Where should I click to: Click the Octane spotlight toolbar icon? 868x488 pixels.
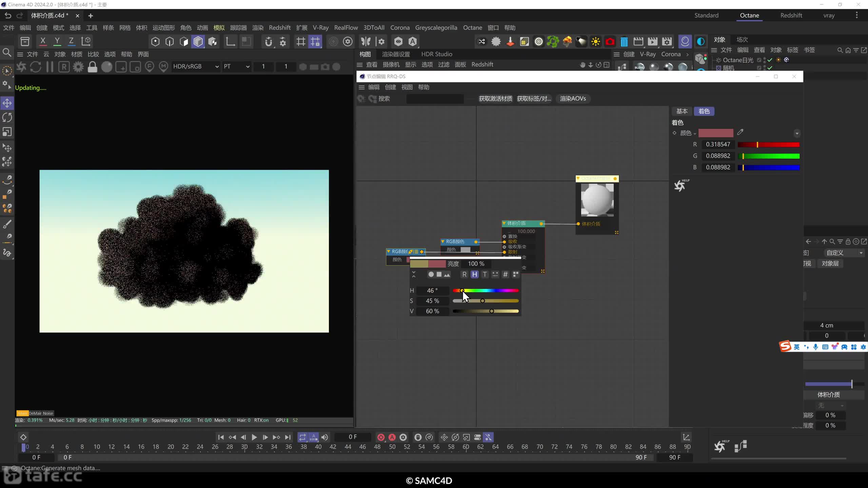click(x=581, y=42)
